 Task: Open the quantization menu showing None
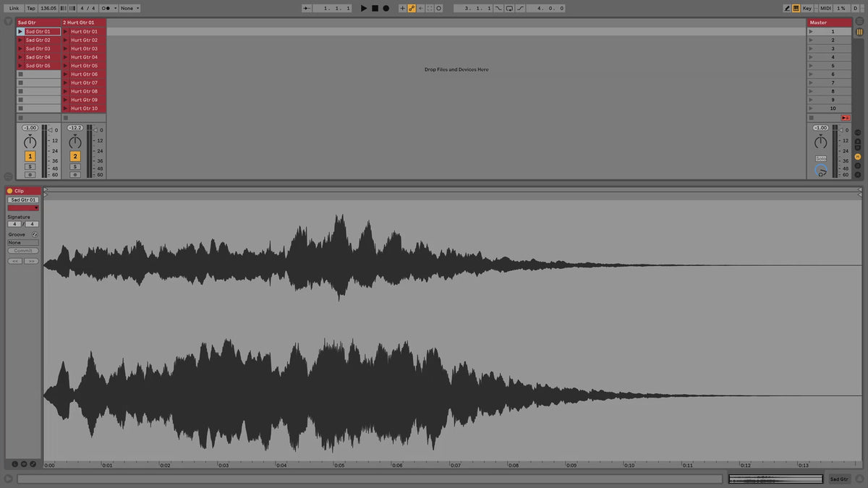pos(129,8)
